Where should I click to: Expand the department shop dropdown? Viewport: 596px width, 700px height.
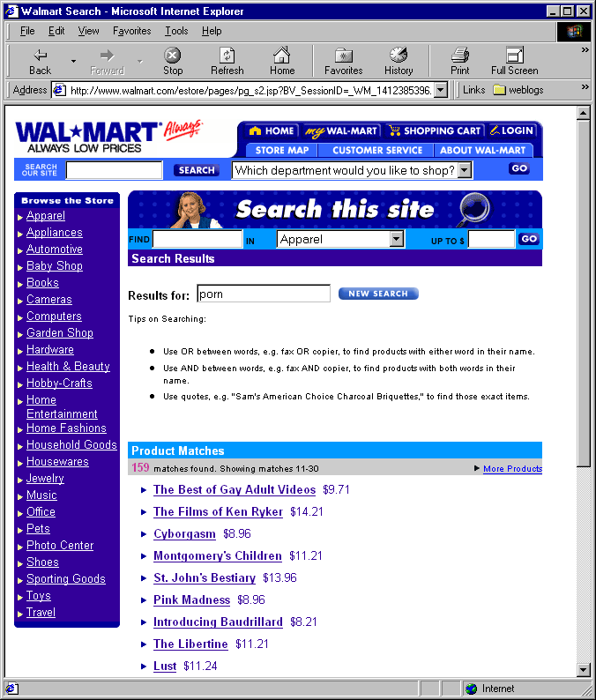point(465,170)
